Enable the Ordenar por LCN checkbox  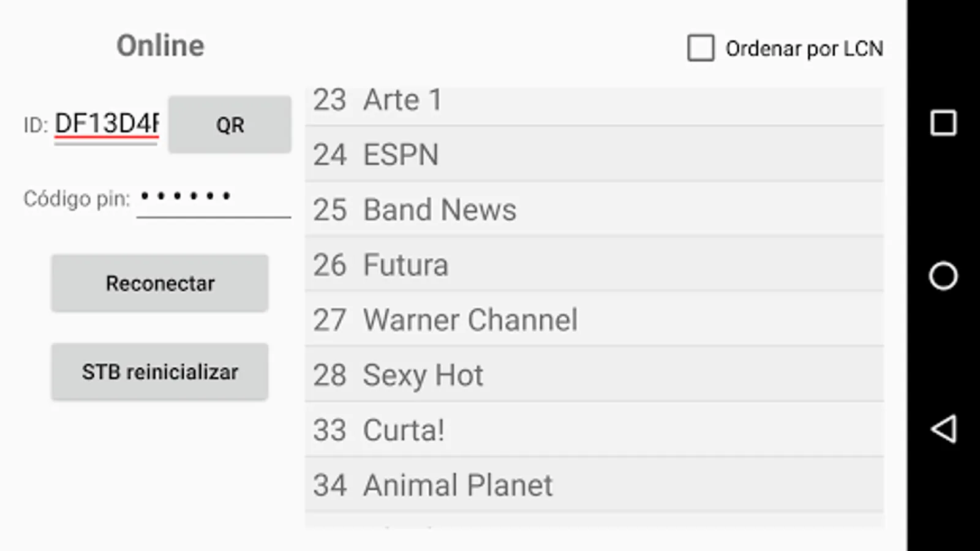coord(701,48)
